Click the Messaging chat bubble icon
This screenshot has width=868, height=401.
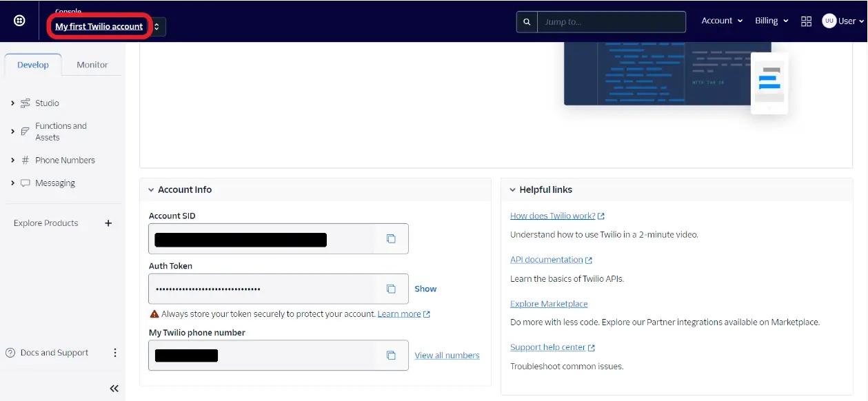pos(26,183)
